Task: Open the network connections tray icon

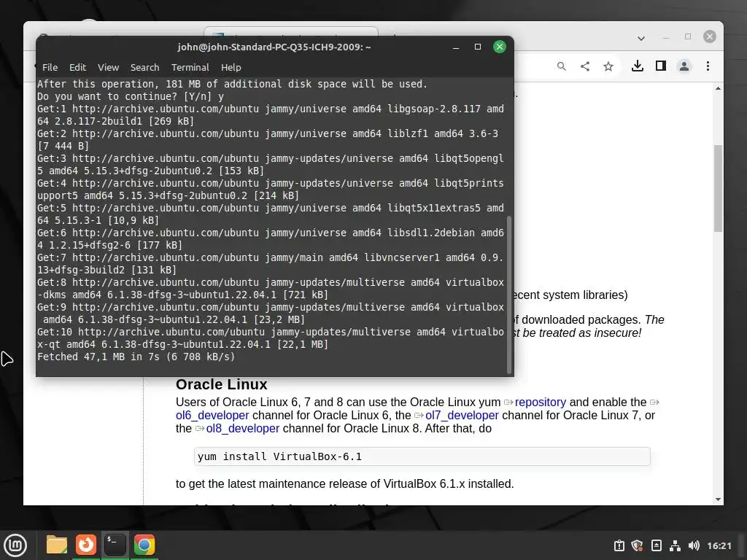Action: (675, 545)
